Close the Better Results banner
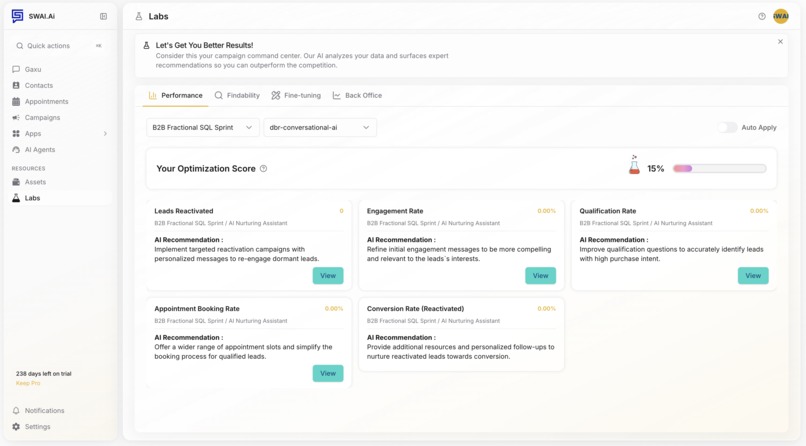 click(x=780, y=42)
